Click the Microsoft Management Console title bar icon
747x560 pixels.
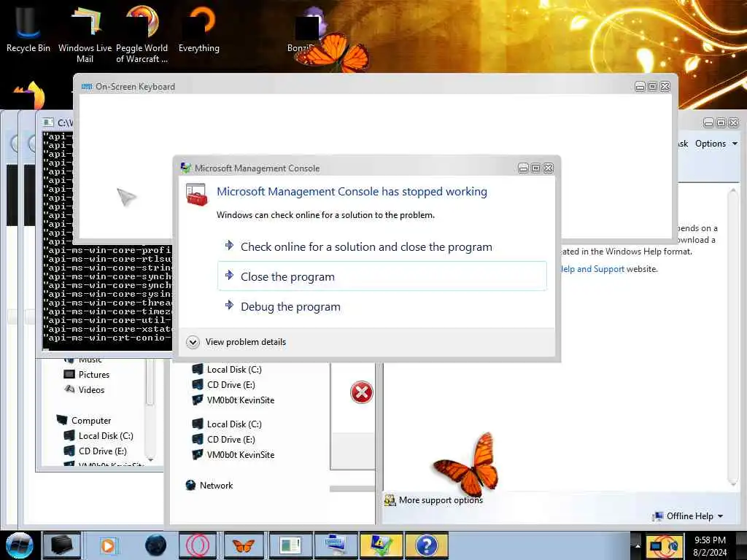pyautogui.click(x=186, y=168)
